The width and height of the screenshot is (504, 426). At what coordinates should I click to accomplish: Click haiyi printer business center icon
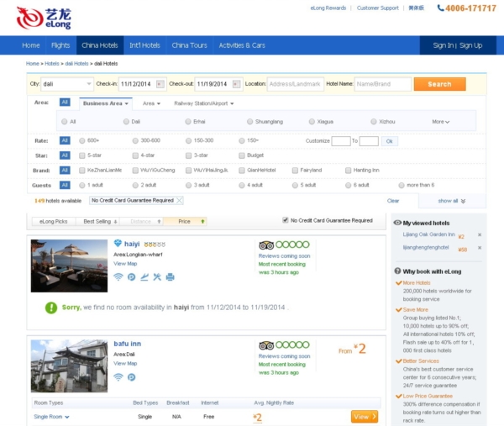170,276
